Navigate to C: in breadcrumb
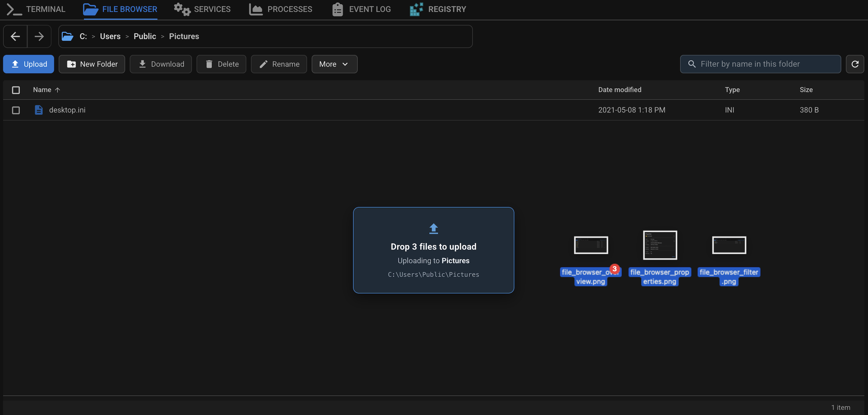Viewport: 868px width, 415px height. pos(83,37)
